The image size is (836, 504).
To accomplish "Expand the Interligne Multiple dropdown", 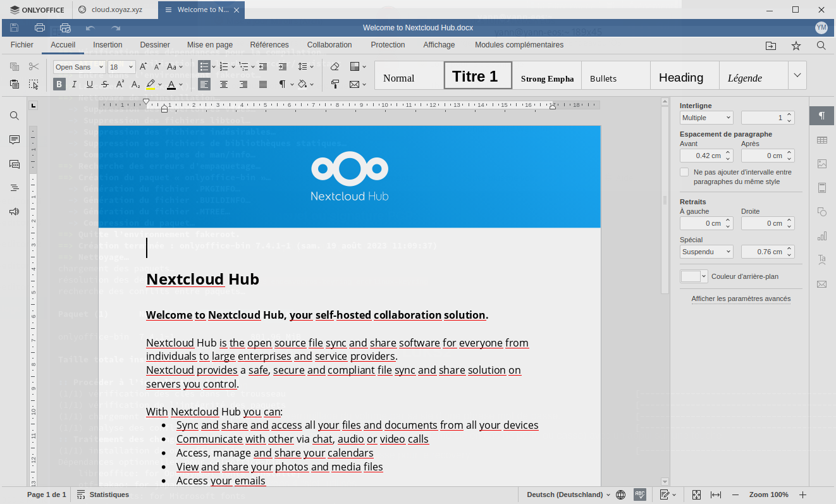I will [x=706, y=118].
